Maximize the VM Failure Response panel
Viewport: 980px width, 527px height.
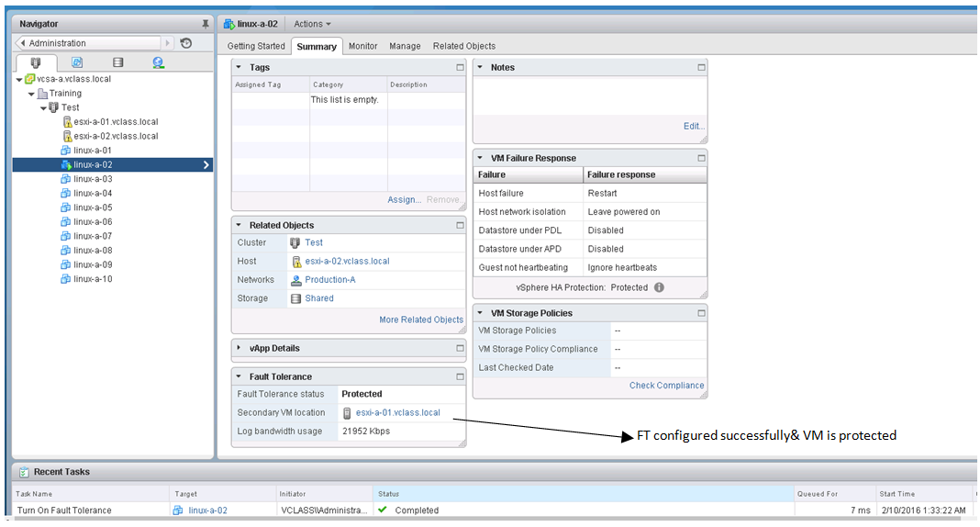point(701,158)
